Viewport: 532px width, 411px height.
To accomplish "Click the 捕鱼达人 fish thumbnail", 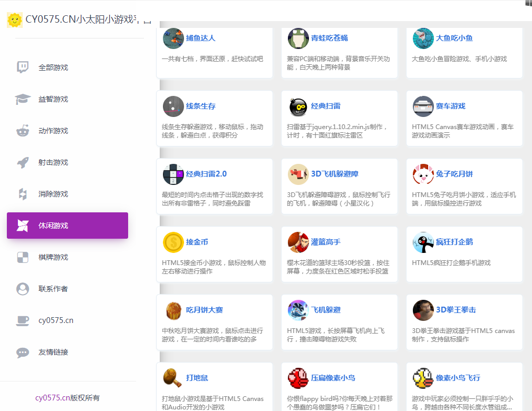I will click(x=173, y=38).
